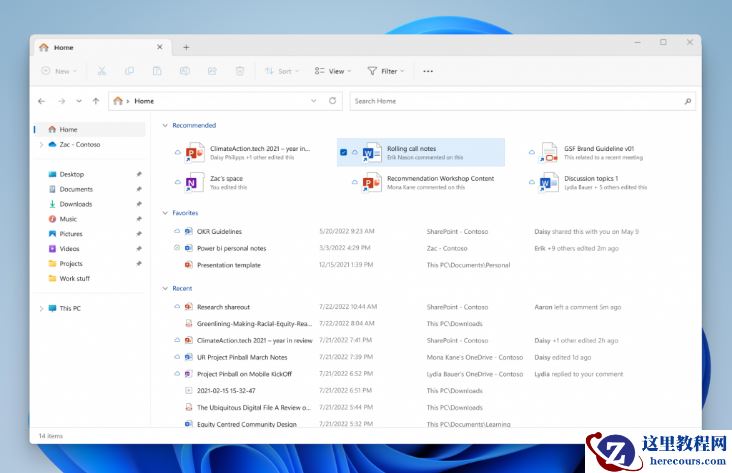Image resolution: width=732 pixels, height=473 pixels.
Task: Unpin Videos using its pin icon
Action: [x=139, y=249]
